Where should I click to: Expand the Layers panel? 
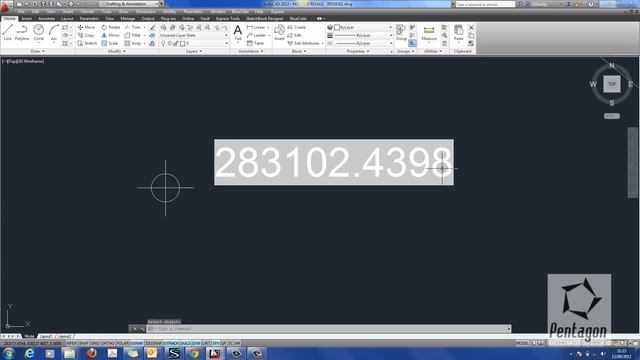click(x=194, y=51)
